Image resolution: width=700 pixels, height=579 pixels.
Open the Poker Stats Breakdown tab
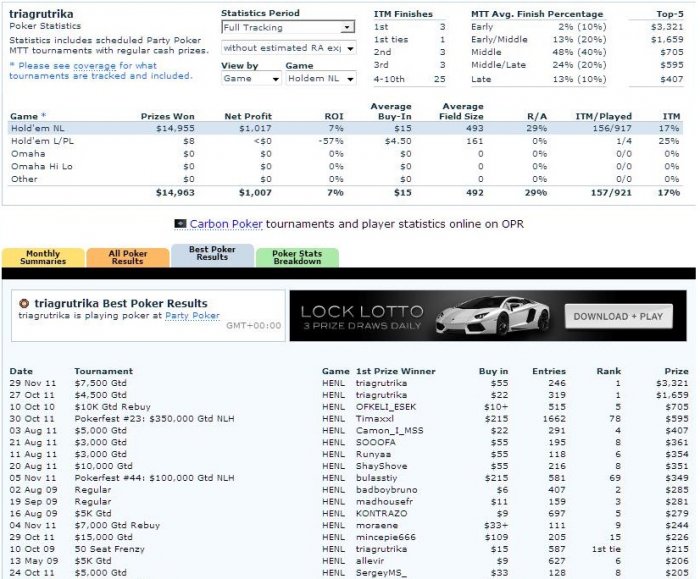click(x=297, y=258)
